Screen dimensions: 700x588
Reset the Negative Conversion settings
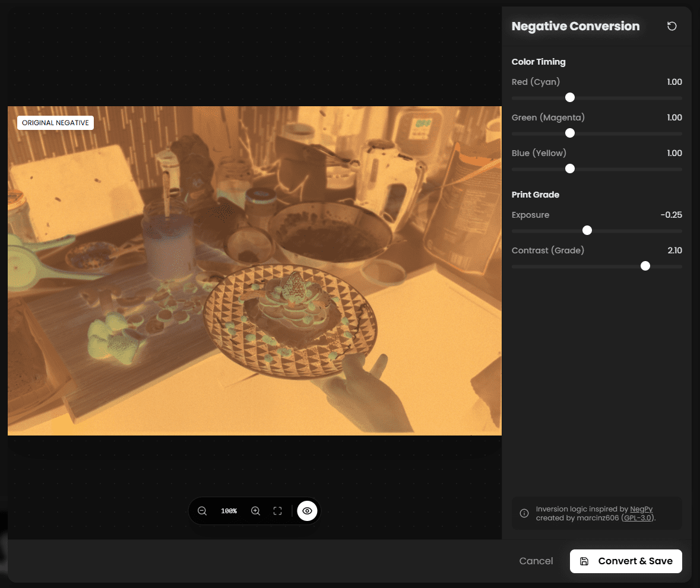(x=672, y=26)
